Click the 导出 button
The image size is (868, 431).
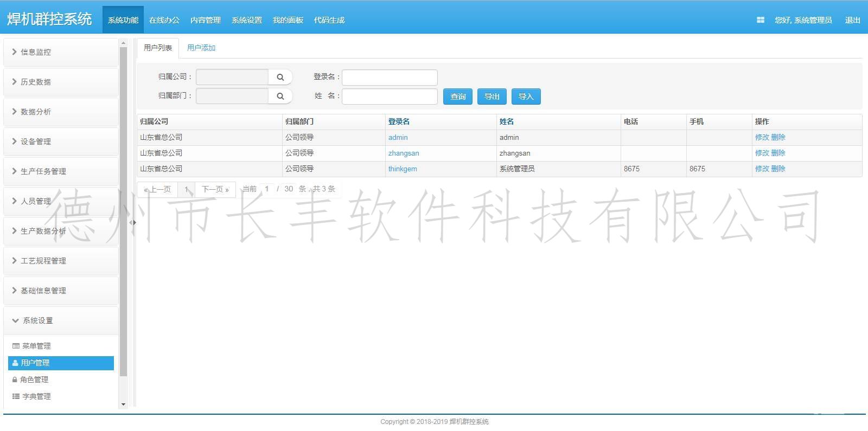[x=492, y=97]
